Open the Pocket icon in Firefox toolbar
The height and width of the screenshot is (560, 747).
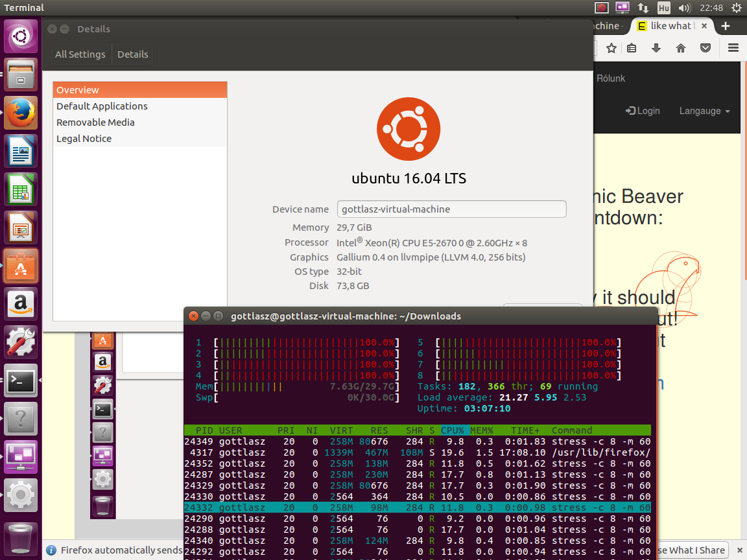point(705,48)
